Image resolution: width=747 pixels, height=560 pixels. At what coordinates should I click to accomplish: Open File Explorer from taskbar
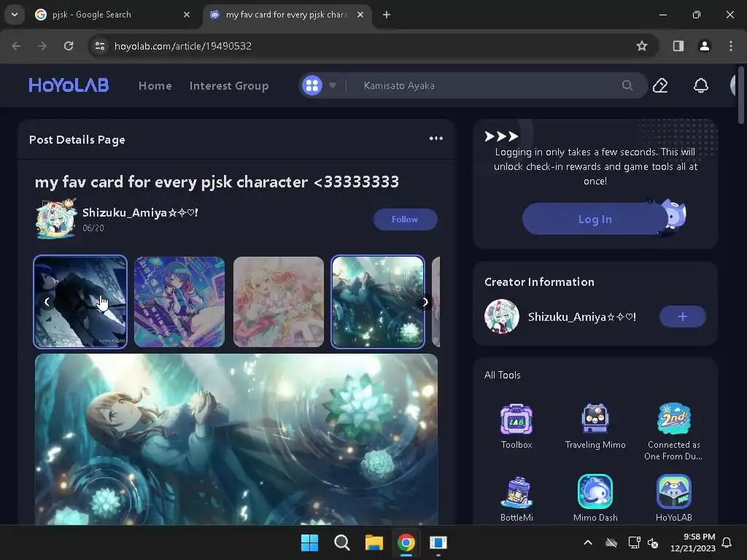pos(374,542)
